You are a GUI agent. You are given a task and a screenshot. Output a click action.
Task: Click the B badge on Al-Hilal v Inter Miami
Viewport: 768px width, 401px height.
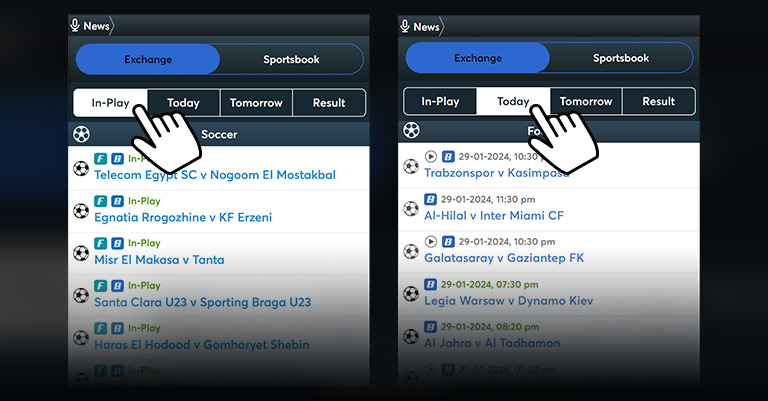click(x=430, y=199)
